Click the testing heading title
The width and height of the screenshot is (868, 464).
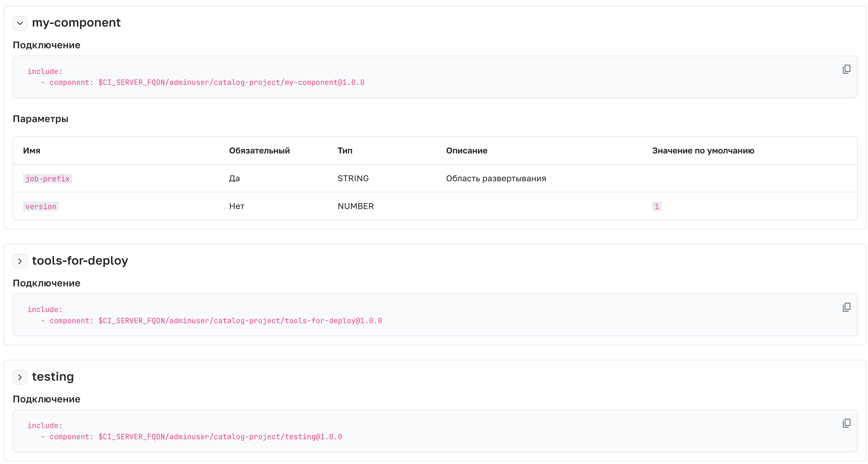tap(53, 377)
